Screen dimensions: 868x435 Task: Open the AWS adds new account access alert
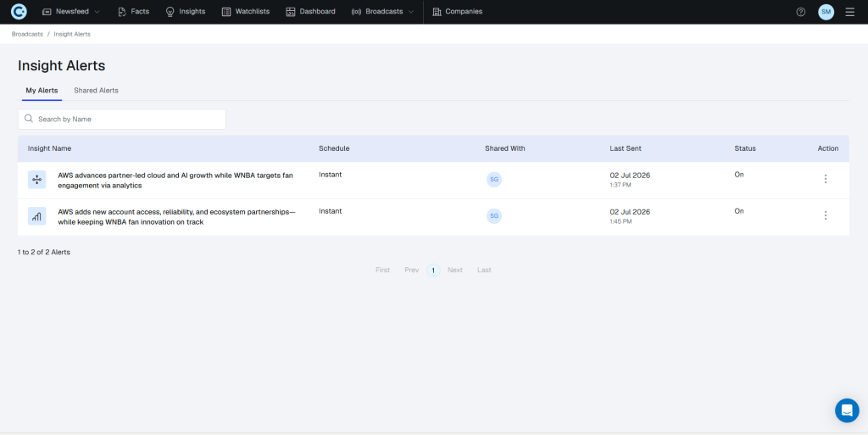pyautogui.click(x=176, y=217)
